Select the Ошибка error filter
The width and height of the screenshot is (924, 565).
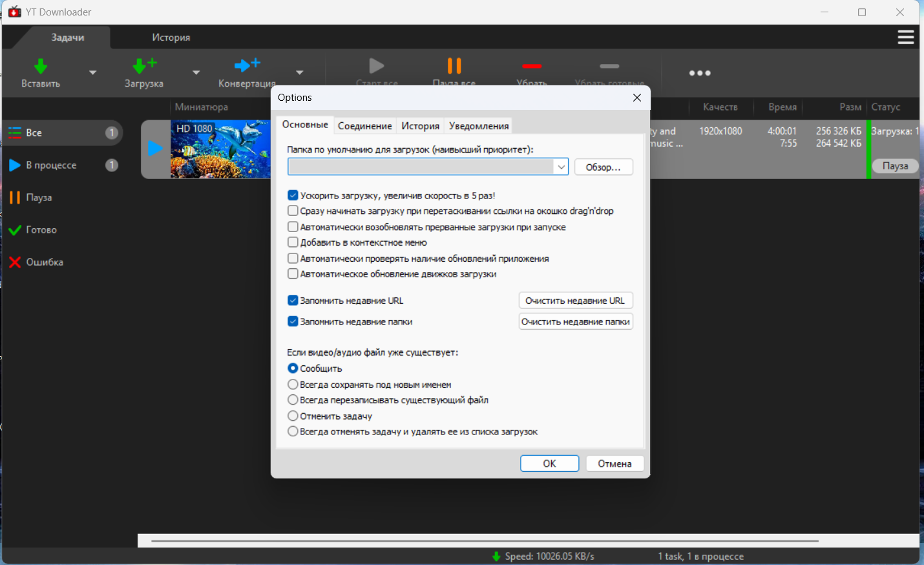click(x=45, y=262)
